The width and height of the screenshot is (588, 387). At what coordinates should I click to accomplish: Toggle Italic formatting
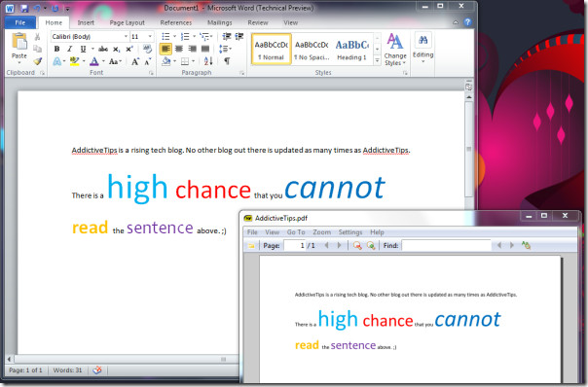[70, 49]
